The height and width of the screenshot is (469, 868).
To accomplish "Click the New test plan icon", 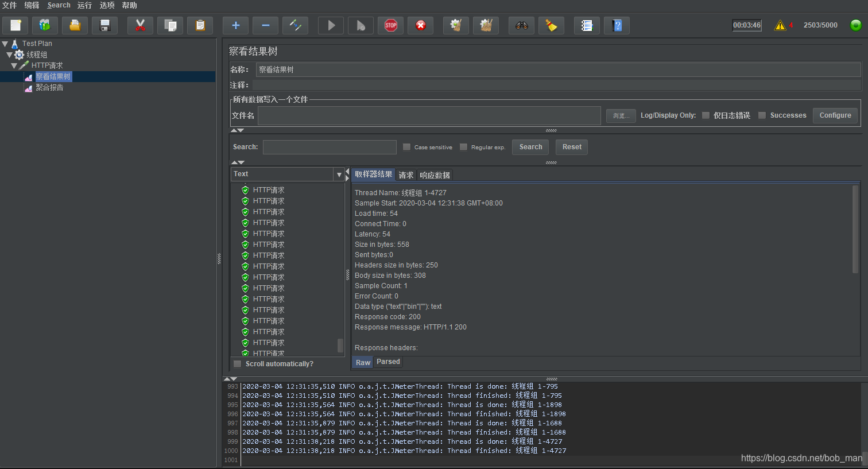I will [x=15, y=25].
